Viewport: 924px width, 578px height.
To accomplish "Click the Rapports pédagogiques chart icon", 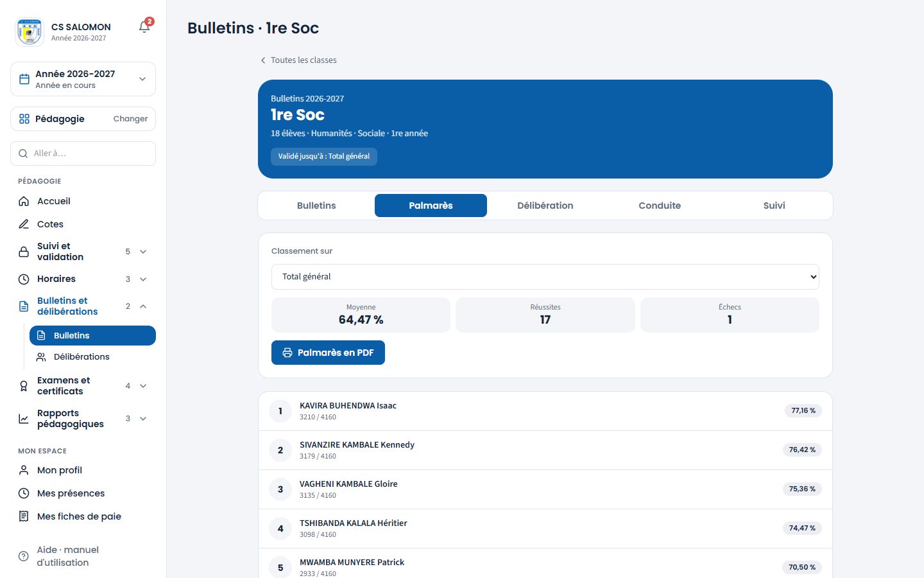I will (x=24, y=419).
